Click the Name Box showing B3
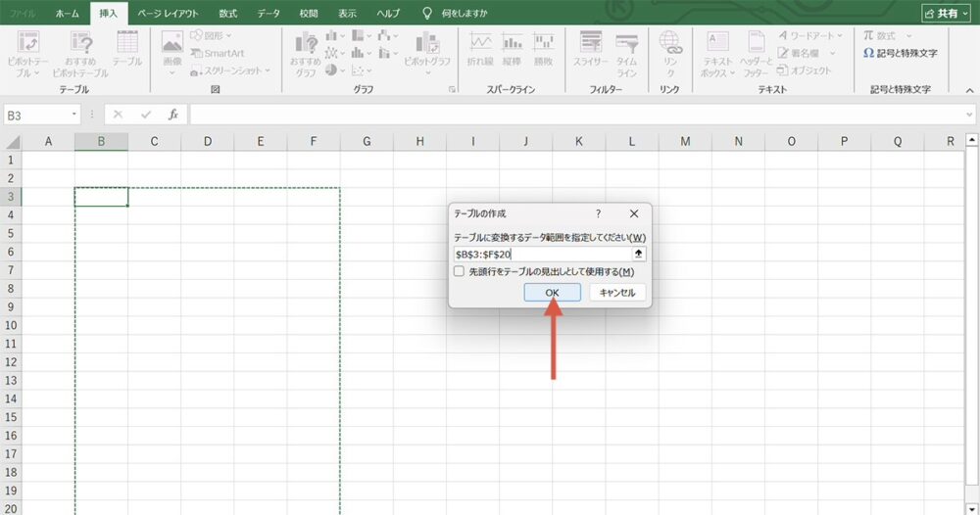Image resolution: width=980 pixels, height=515 pixels. coord(36,115)
